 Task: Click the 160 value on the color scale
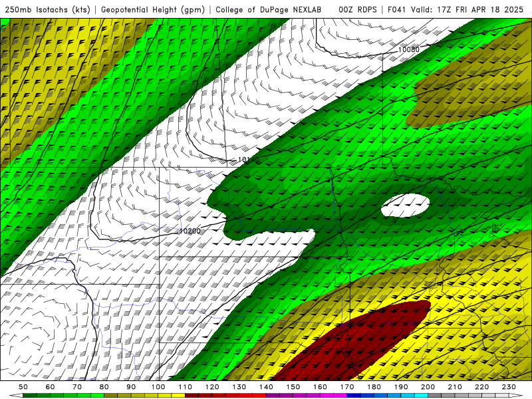click(321, 387)
